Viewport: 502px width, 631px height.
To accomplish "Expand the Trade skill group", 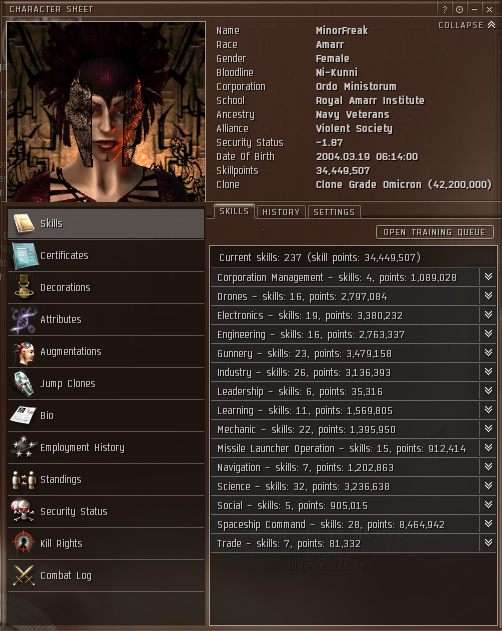I will click(x=488, y=543).
